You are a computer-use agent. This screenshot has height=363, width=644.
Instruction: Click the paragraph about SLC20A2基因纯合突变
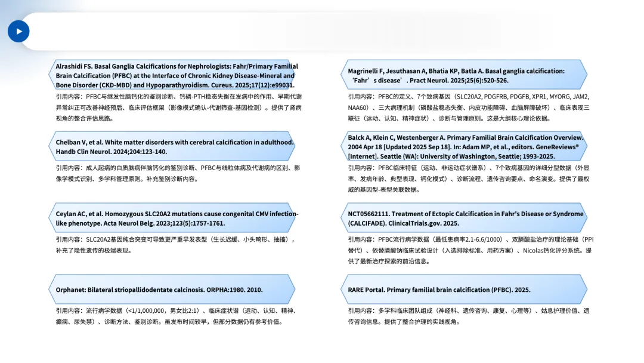click(175, 245)
